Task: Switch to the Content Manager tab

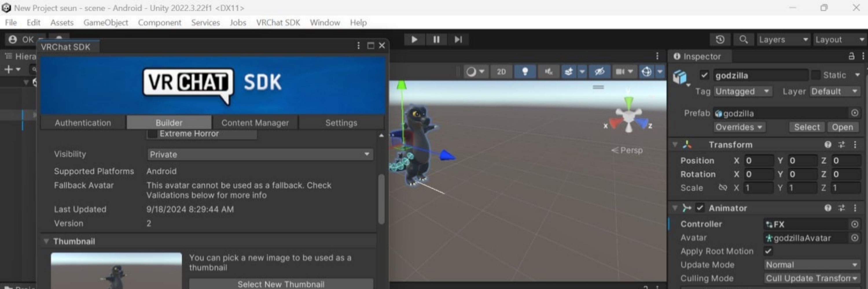Action: 255,123
